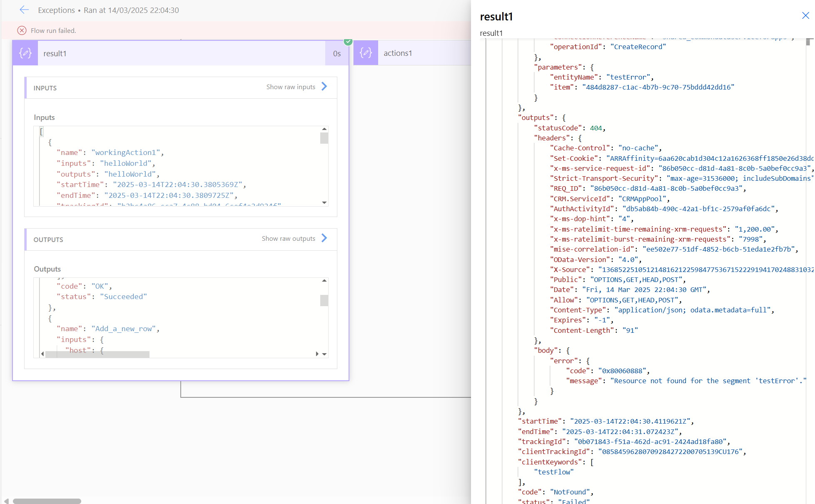This screenshot has width=815, height=504.
Task: Click the page bottom horizontal scrollbar thumb
Action: (x=47, y=501)
